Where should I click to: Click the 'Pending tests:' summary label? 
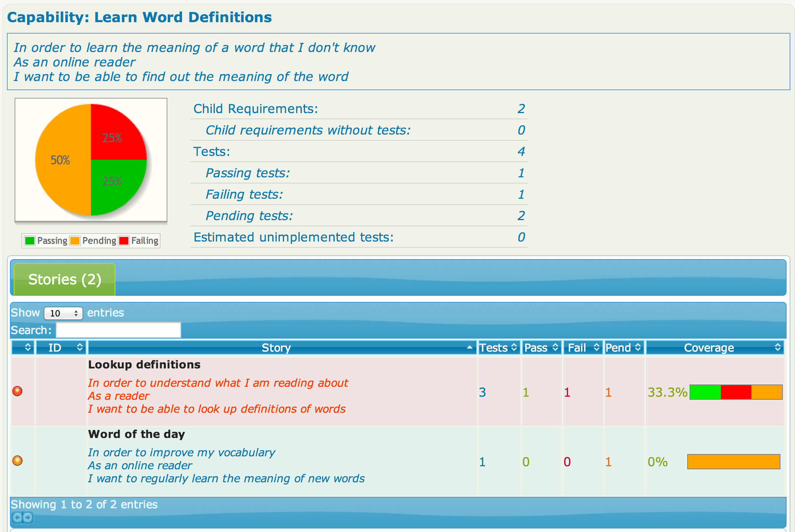click(x=249, y=216)
